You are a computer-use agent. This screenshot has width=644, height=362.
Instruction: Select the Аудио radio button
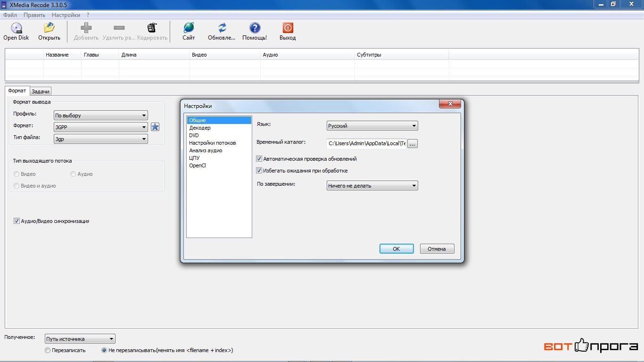pos(73,174)
